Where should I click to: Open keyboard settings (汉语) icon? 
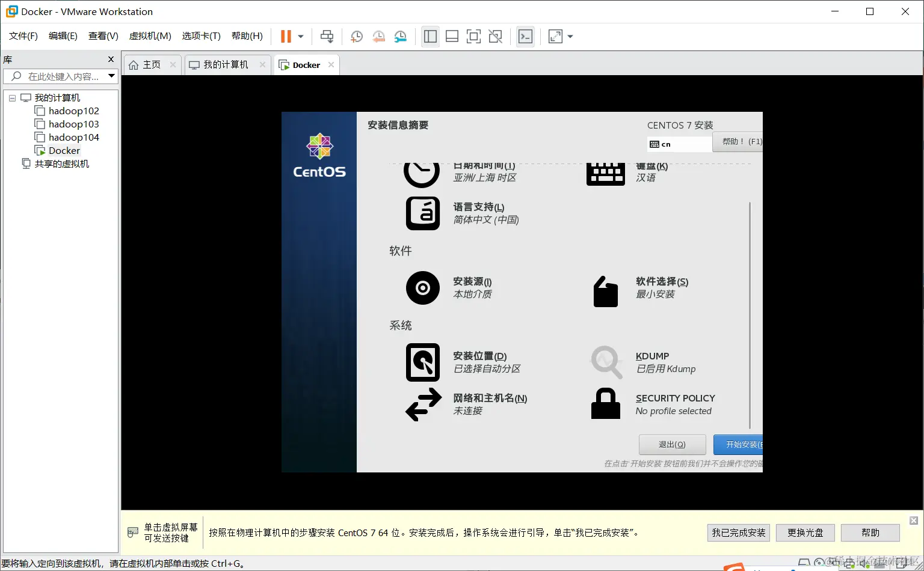click(605, 174)
